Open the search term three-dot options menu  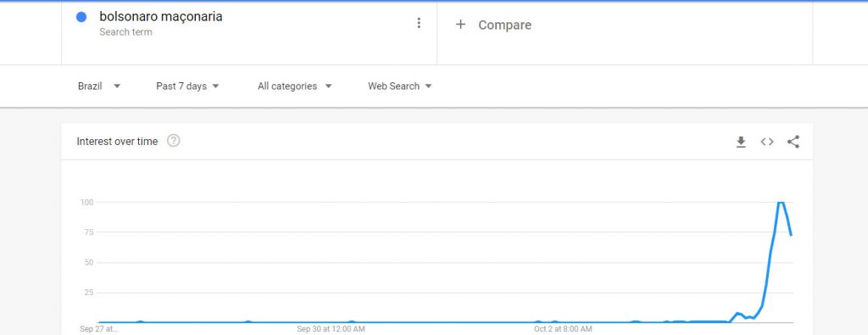click(419, 23)
